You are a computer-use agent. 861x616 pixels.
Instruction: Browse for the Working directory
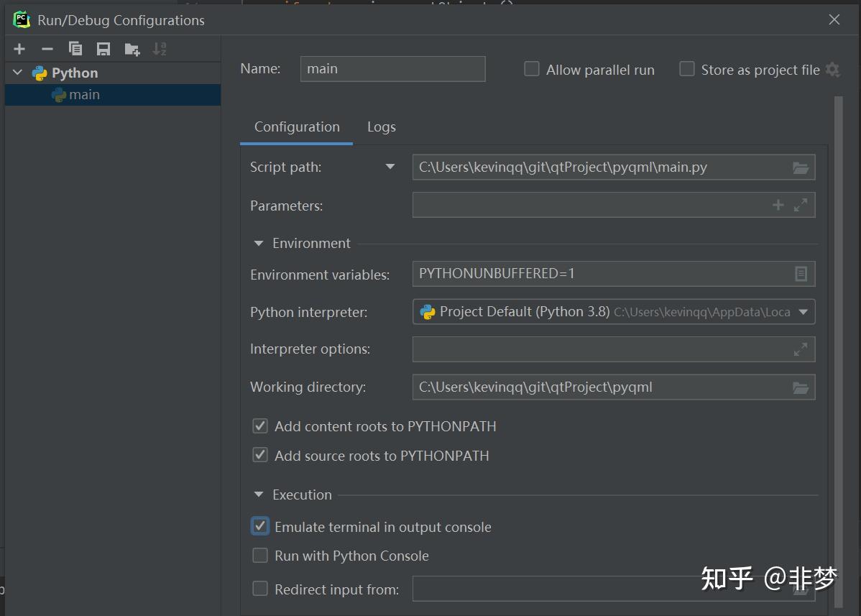[x=801, y=387]
